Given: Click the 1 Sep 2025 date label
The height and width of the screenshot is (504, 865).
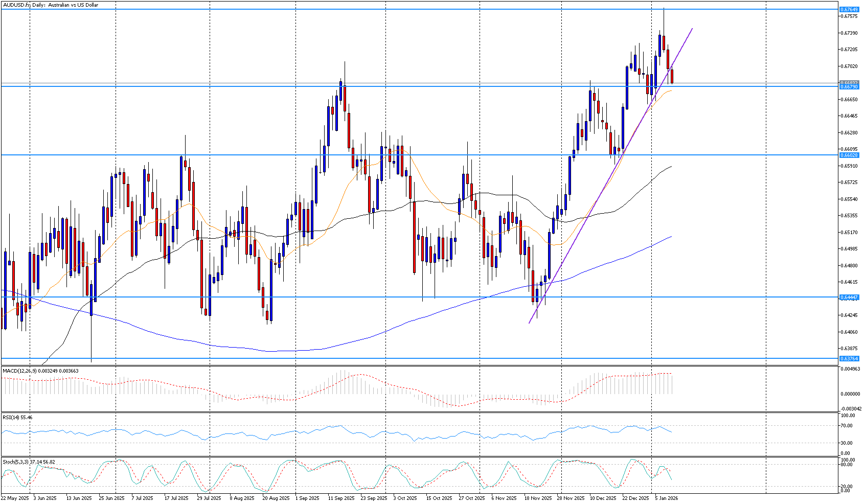Looking at the screenshot, I should (x=307, y=498).
